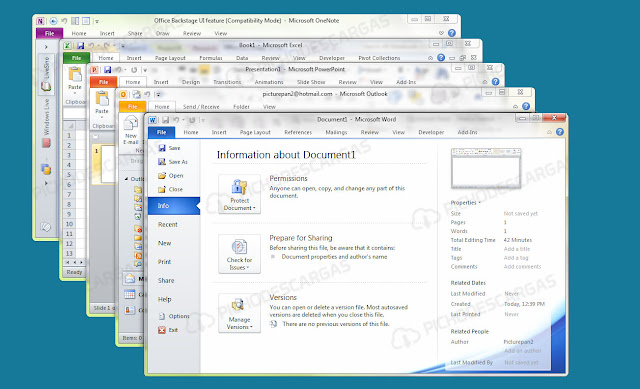Image resolution: width=640 pixels, height=389 pixels.
Task: Open OneNote's Share tab
Action: click(135, 33)
